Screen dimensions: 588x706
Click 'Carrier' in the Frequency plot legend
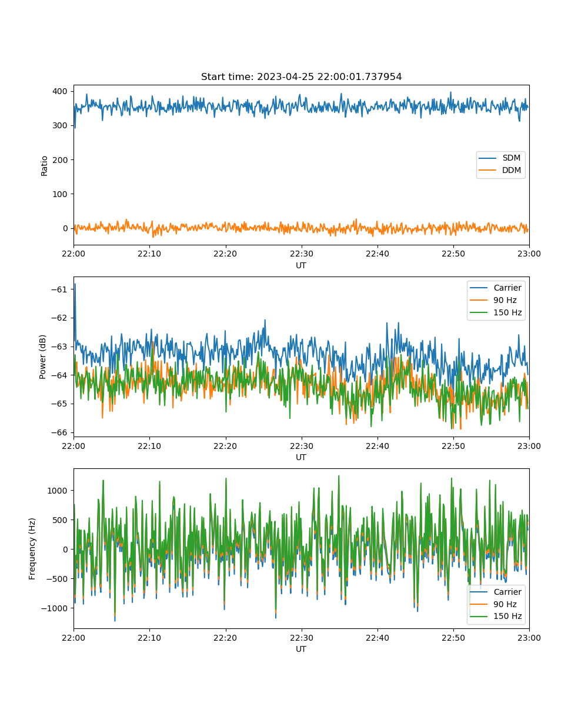coord(507,592)
